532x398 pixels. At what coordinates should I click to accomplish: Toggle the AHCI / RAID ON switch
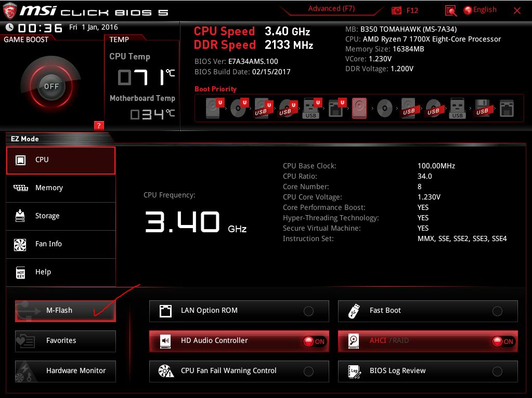point(503,341)
